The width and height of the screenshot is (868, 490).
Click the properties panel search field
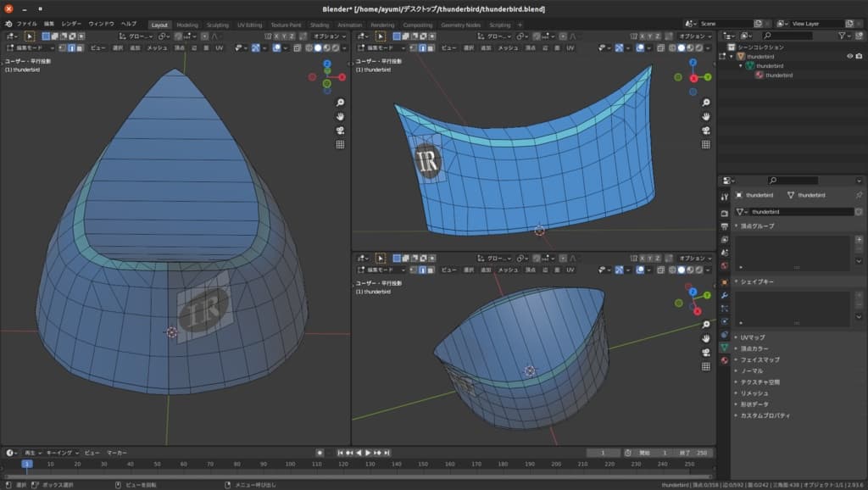pos(793,181)
